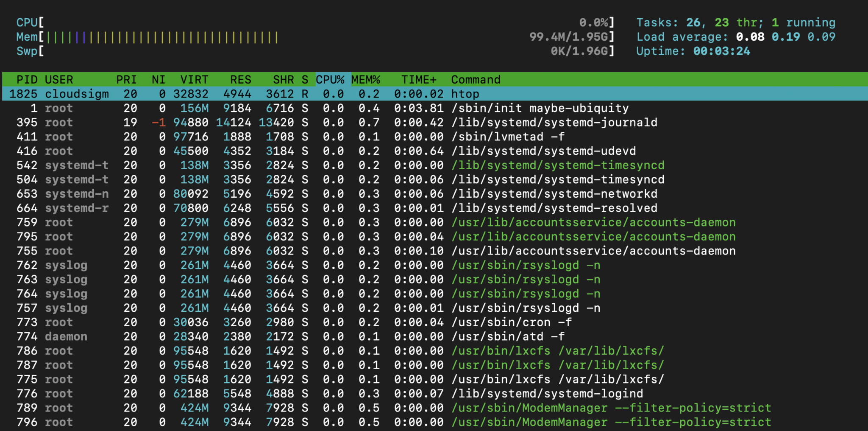This screenshot has width=868, height=431.
Task: Sort by the MEM% column header
Action: [x=367, y=79]
